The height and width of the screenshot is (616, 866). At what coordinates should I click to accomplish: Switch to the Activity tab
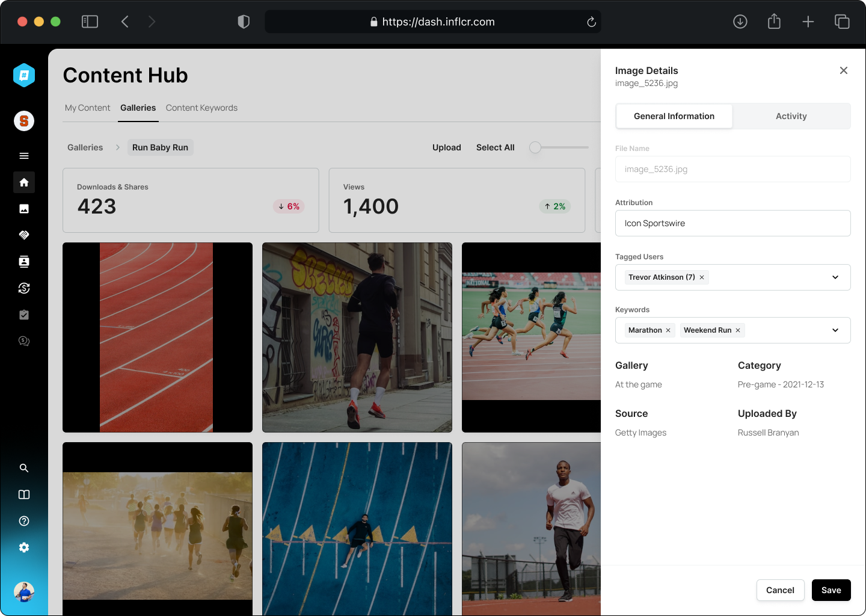791,116
